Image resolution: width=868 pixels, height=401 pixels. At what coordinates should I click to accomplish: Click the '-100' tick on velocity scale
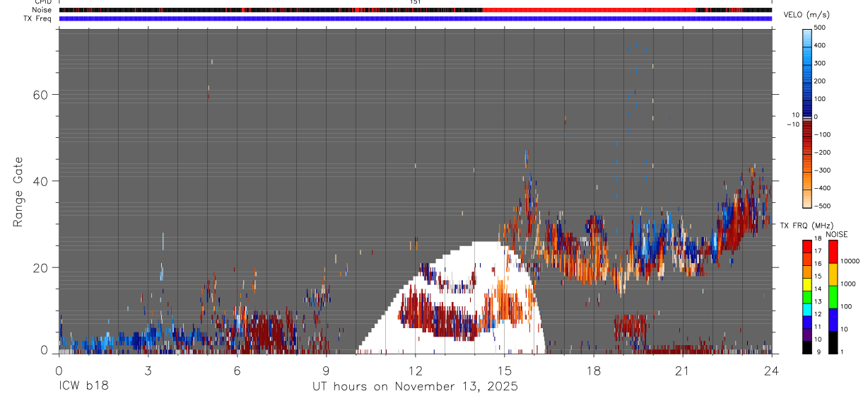[x=824, y=134]
